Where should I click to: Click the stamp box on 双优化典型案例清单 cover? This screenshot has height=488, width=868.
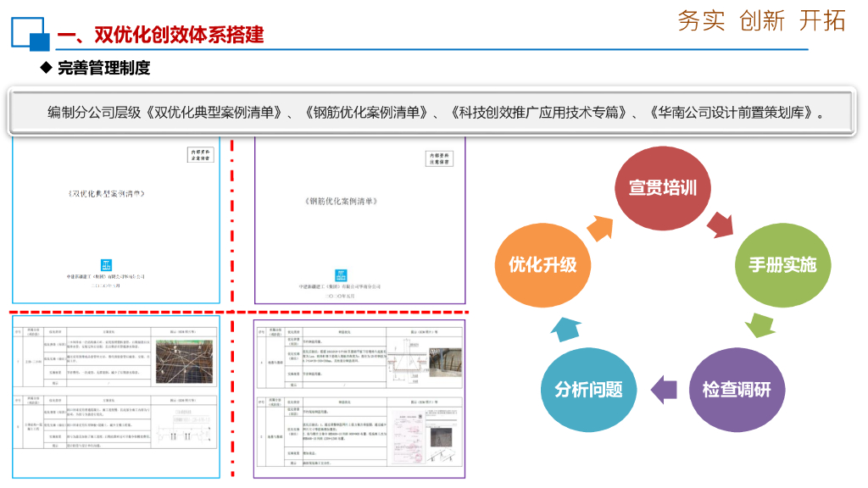(200, 154)
